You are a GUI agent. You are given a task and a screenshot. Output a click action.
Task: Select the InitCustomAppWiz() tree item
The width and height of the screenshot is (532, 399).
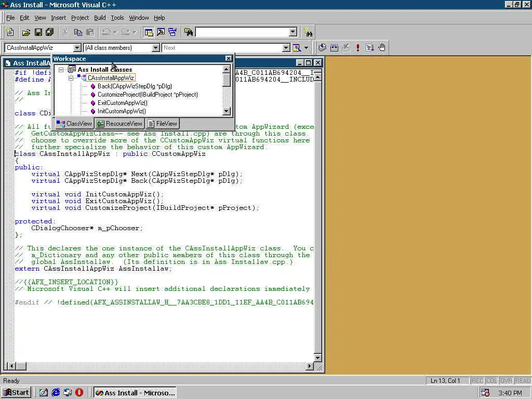tap(122, 111)
